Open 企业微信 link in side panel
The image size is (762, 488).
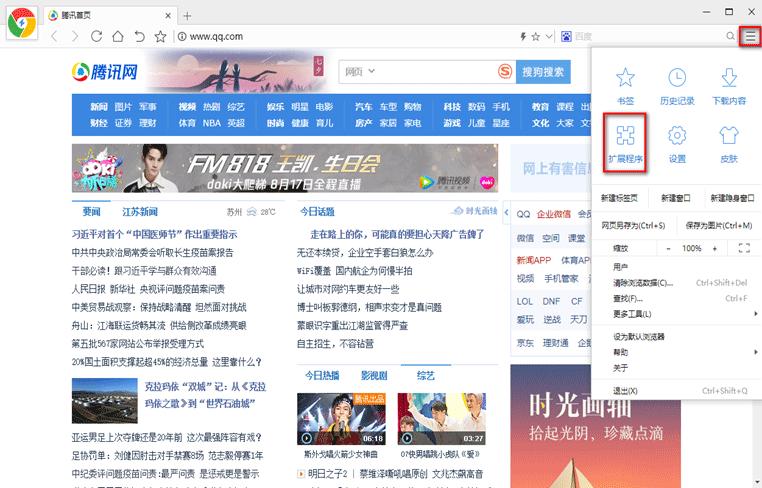[554, 214]
